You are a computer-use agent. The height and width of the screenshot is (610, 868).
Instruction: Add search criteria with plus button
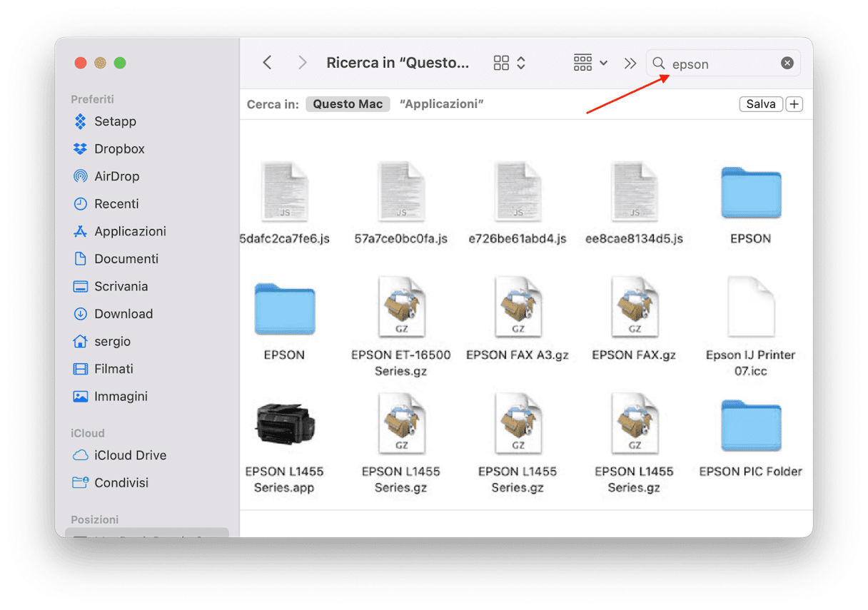[x=794, y=104]
